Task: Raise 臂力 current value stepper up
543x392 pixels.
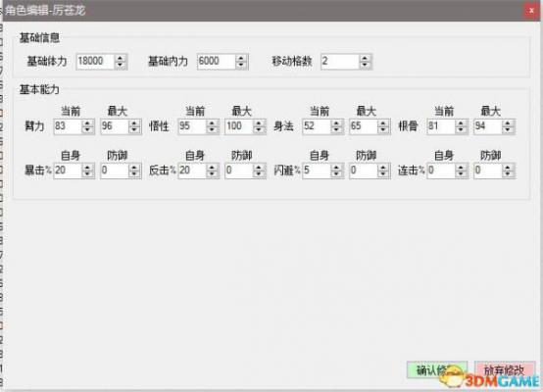Action: click(87, 123)
